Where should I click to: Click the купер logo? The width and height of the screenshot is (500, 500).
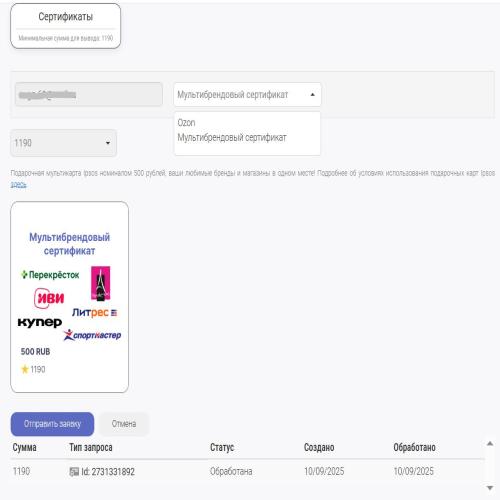40,322
